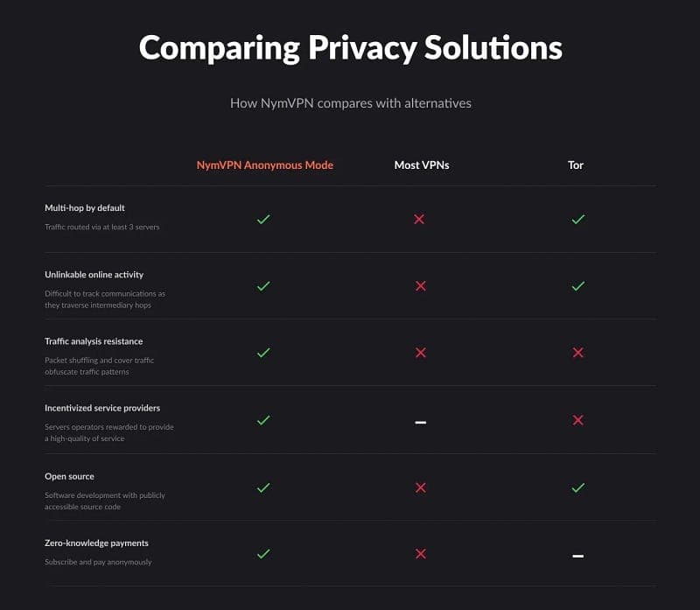Viewport: 700px width, 610px height.
Task: Click the Open source feature label
Action: (69, 477)
